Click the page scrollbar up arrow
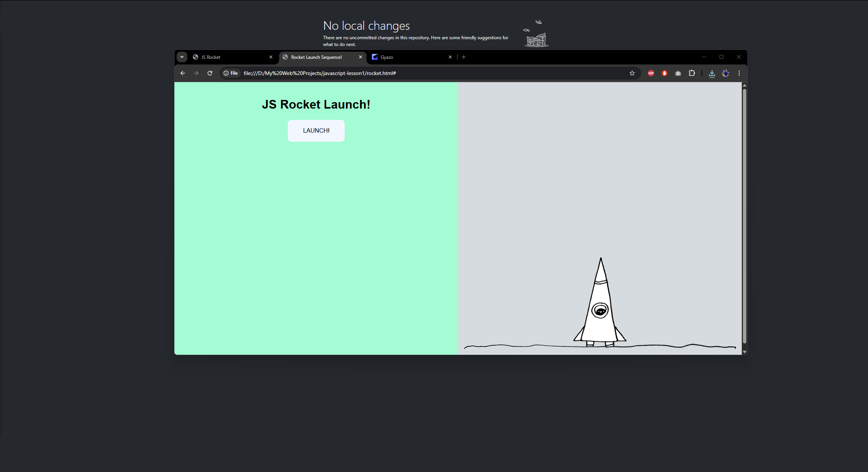Viewport: 868px width, 472px height. [x=744, y=86]
